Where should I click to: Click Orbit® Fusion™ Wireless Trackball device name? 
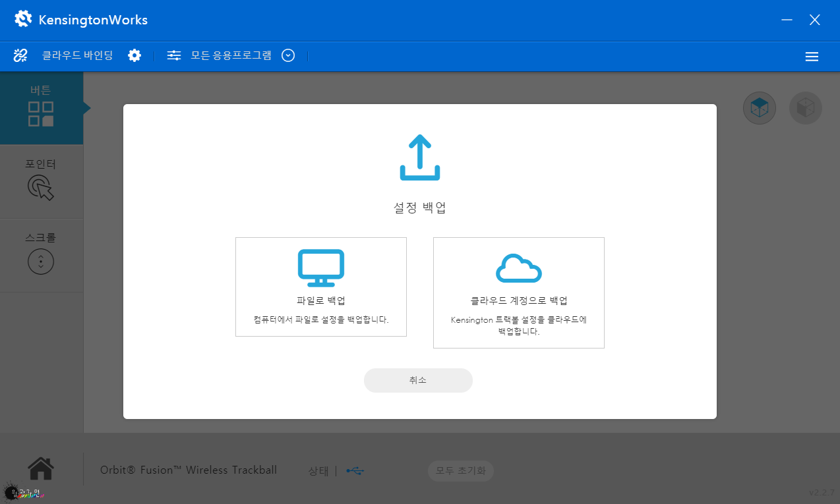tap(189, 470)
